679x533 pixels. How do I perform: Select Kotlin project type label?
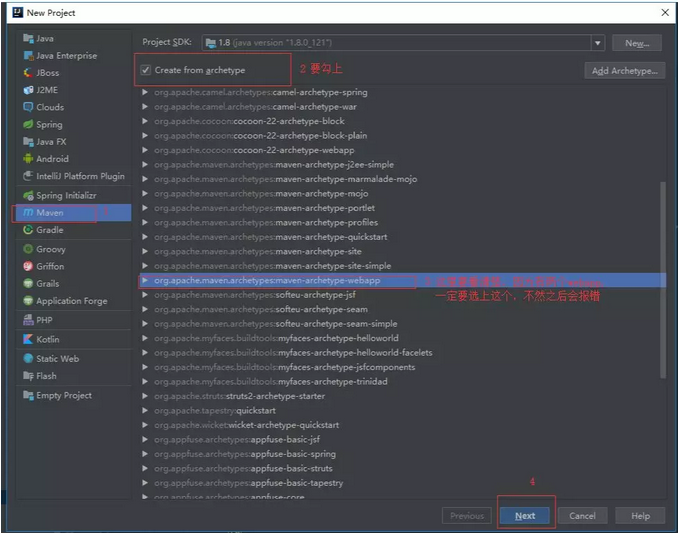tap(48, 339)
